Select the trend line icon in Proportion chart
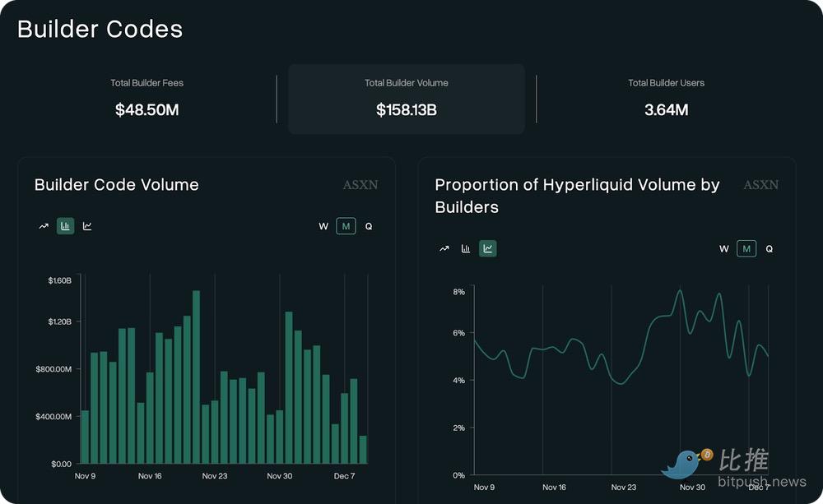 pos(444,248)
